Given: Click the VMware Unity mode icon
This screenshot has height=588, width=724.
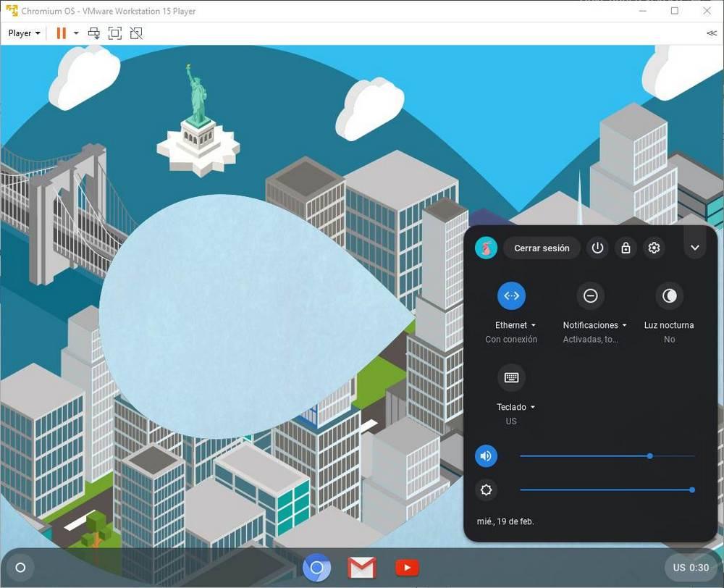Looking at the screenshot, I should [x=136, y=33].
